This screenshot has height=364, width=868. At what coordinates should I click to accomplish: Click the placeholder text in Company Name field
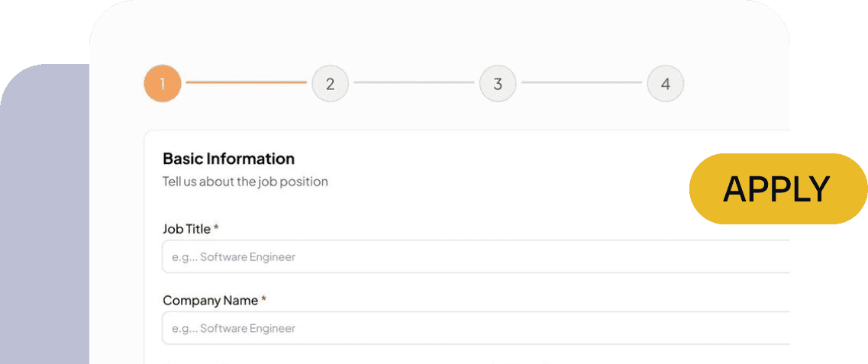(234, 329)
